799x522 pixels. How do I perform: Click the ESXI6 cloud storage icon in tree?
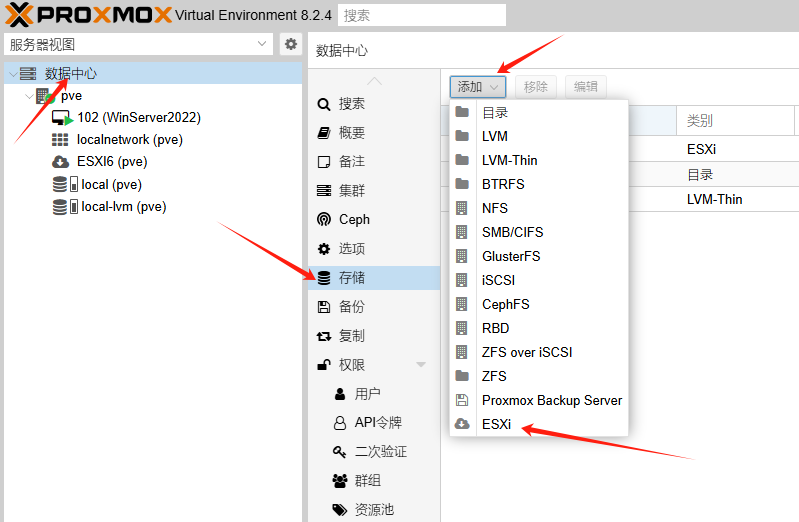60,162
